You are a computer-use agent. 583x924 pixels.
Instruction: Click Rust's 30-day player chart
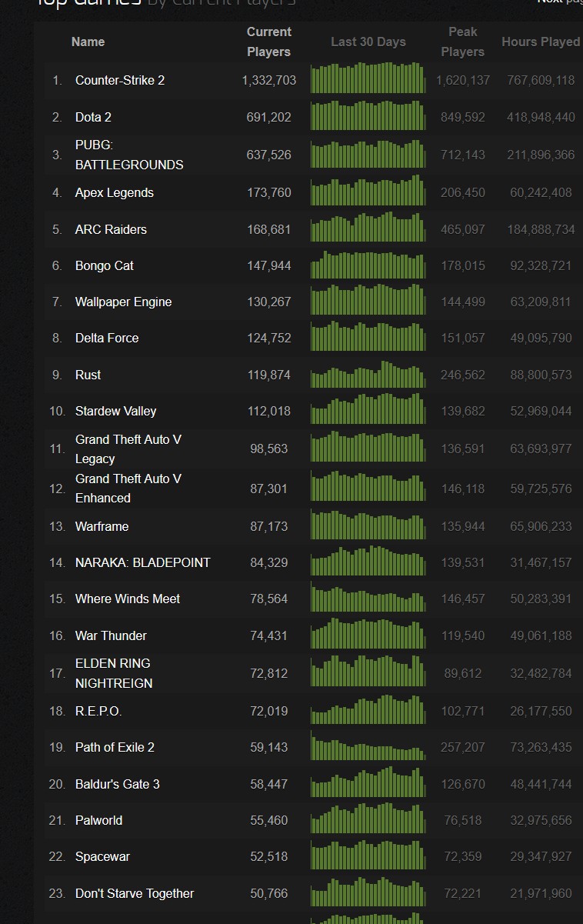(x=368, y=373)
